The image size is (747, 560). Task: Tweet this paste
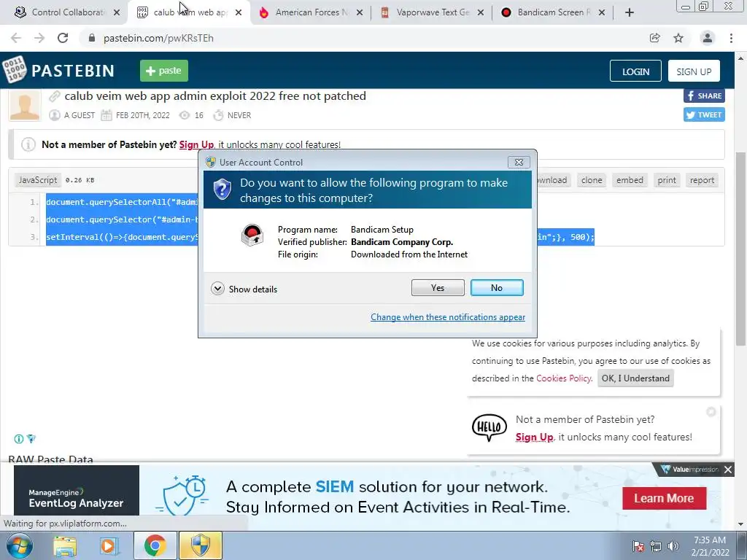pyautogui.click(x=704, y=114)
